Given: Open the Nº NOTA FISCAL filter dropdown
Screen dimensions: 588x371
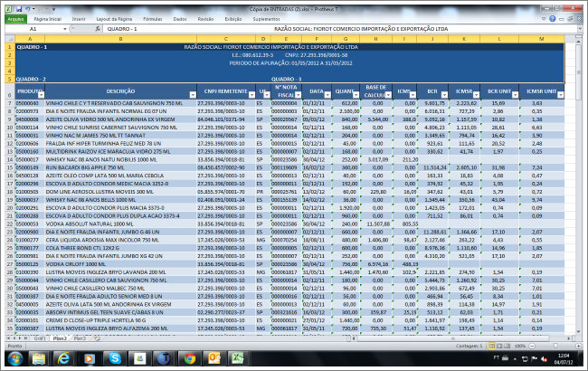Looking at the screenshot, I should 299,95.
